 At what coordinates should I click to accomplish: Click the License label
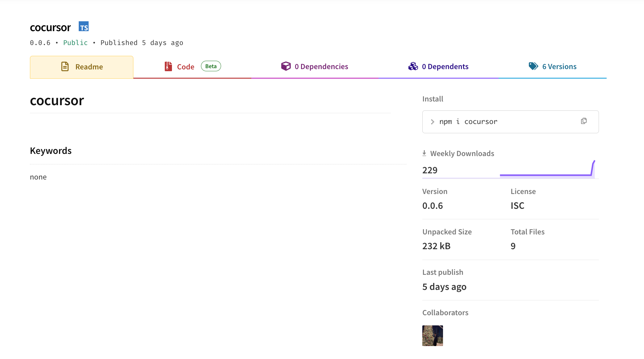tap(523, 192)
